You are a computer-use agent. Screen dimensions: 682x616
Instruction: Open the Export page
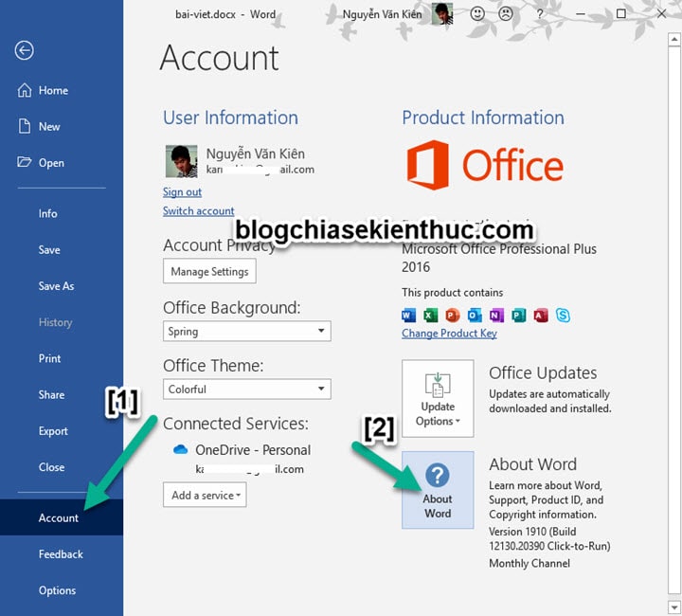point(53,430)
